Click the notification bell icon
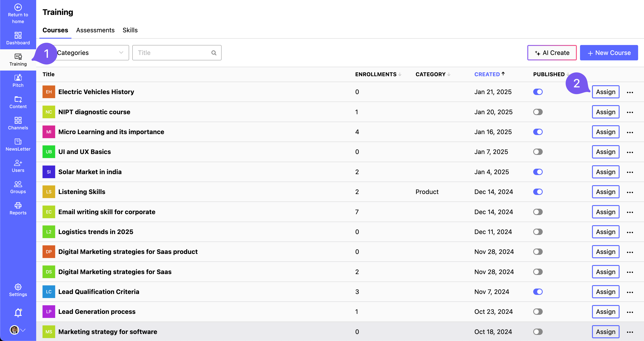The width and height of the screenshot is (644, 341). tap(18, 313)
